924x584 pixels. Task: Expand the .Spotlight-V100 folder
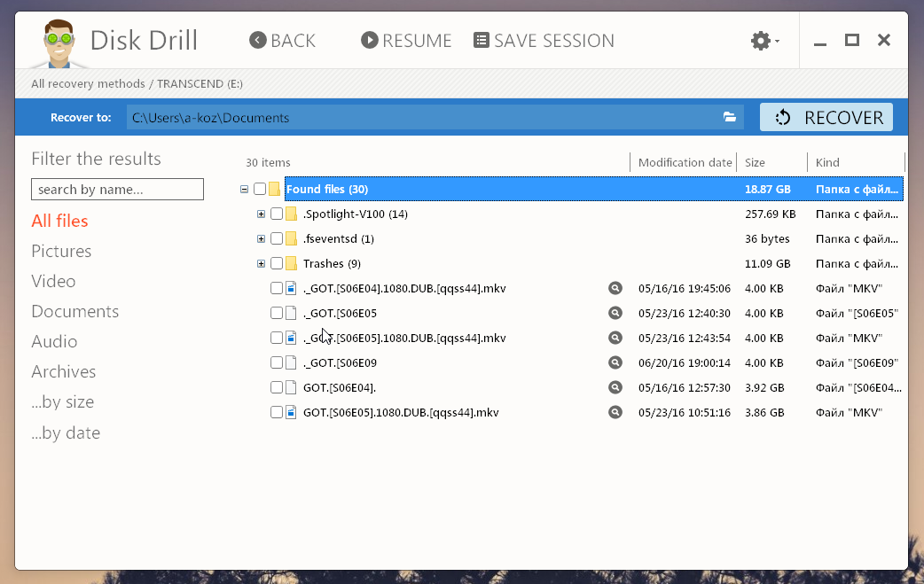pos(261,214)
